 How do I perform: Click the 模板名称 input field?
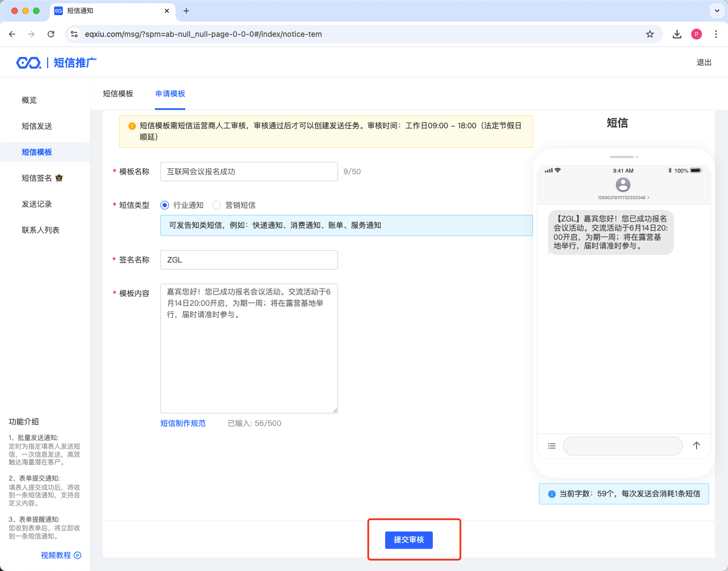[x=249, y=172]
